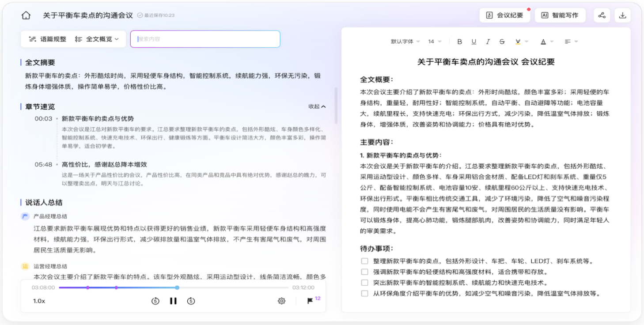The height and width of the screenshot is (325, 644).
Task: Open the 默认字体 font dropdown
Action: pyautogui.click(x=405, y=42)
